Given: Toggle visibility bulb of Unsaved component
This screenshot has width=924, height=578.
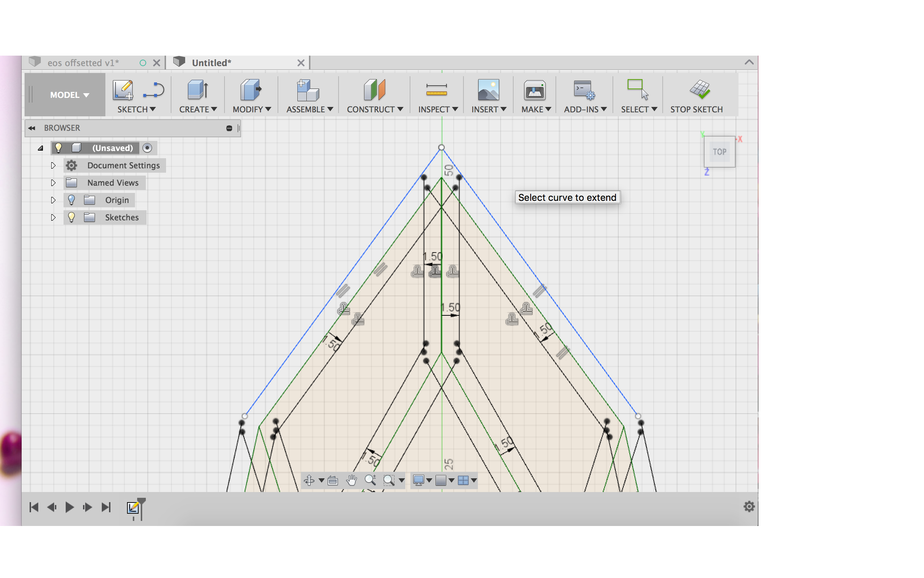Looking at the screenshot, I should click(58, 148).
